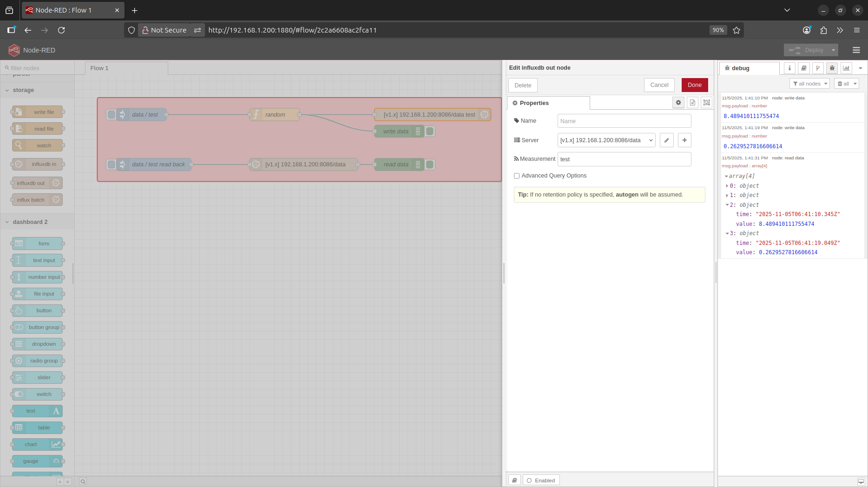
Task: Open node appearance settings icon
Action: coord(706,103)
